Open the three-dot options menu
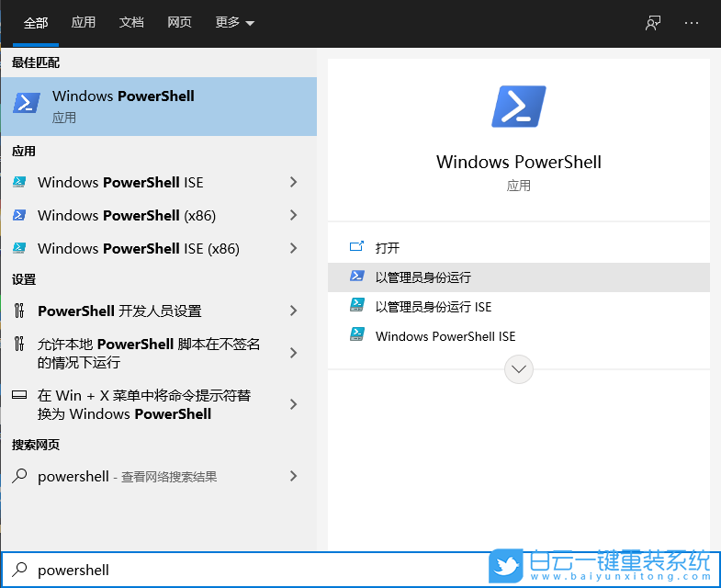 (x=691, y=23)
